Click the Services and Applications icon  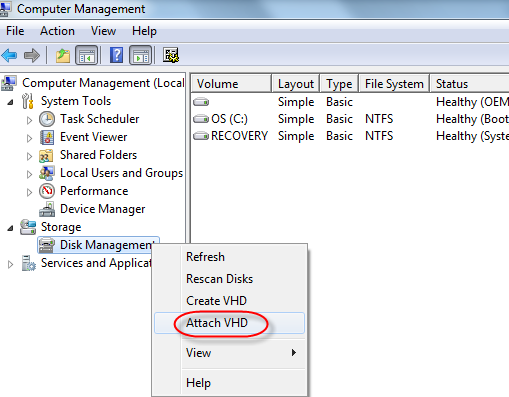(x=28, y=263)
